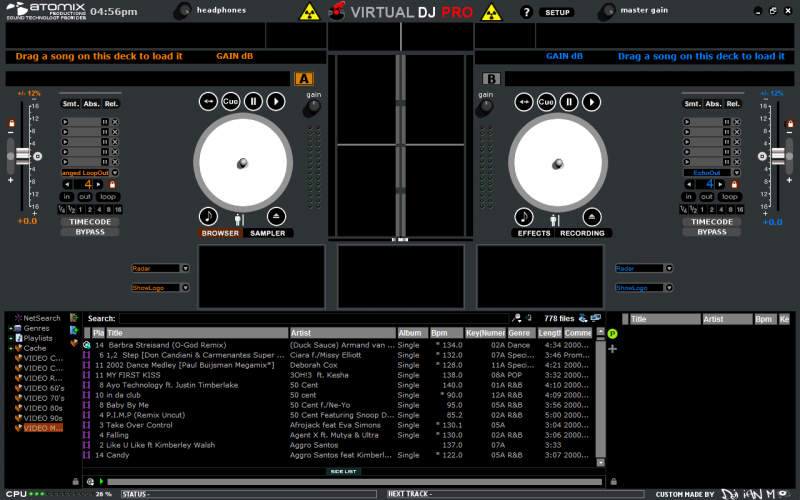Enable BYPASS on deck A

(x=90, y=232)
